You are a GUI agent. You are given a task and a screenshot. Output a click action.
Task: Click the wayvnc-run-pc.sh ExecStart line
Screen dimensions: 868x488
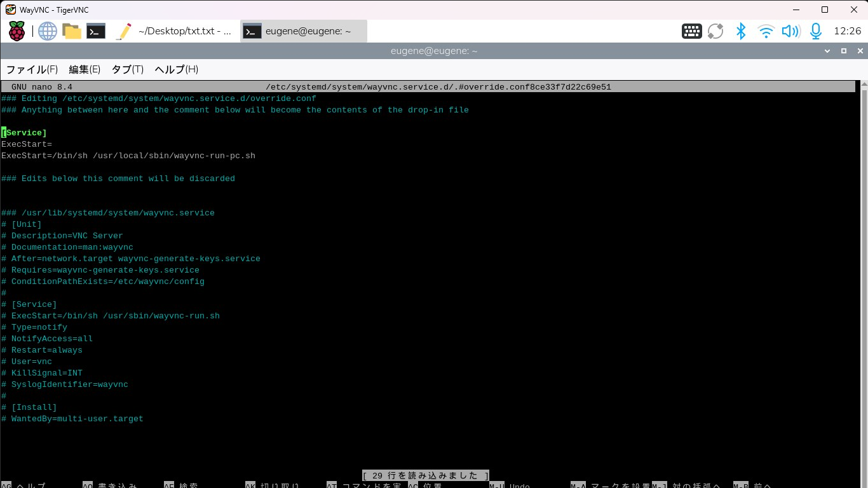(x=128, y=156)
